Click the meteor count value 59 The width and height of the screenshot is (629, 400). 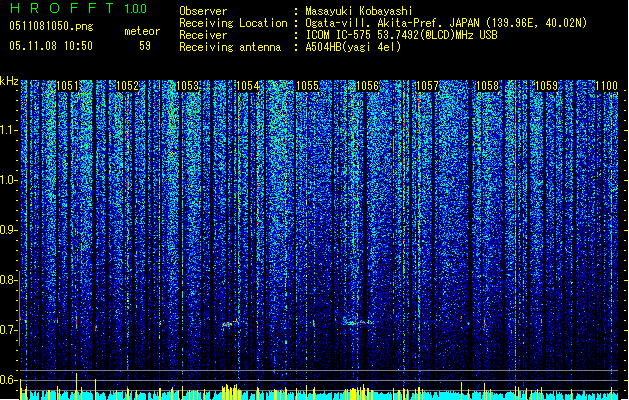(x=145, y=46)
